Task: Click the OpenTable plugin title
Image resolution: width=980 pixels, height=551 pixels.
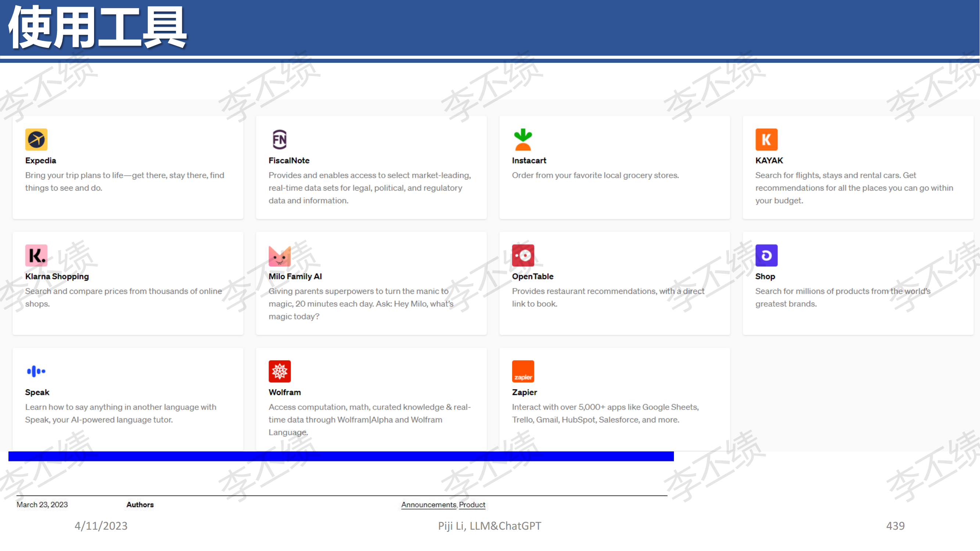Action: point(532,277)
